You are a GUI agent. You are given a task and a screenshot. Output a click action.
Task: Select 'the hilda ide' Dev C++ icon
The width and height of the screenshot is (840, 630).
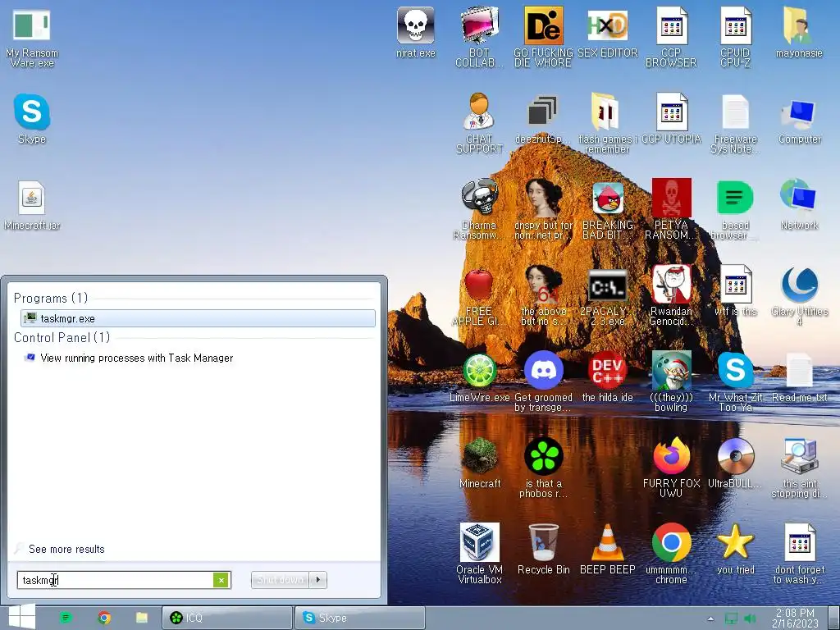click(608, 377)
